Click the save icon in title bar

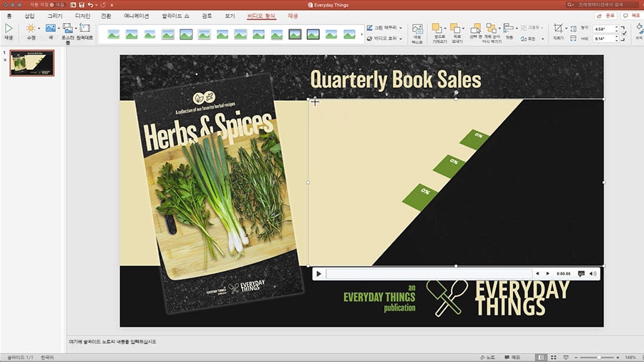tap(82, 5)
